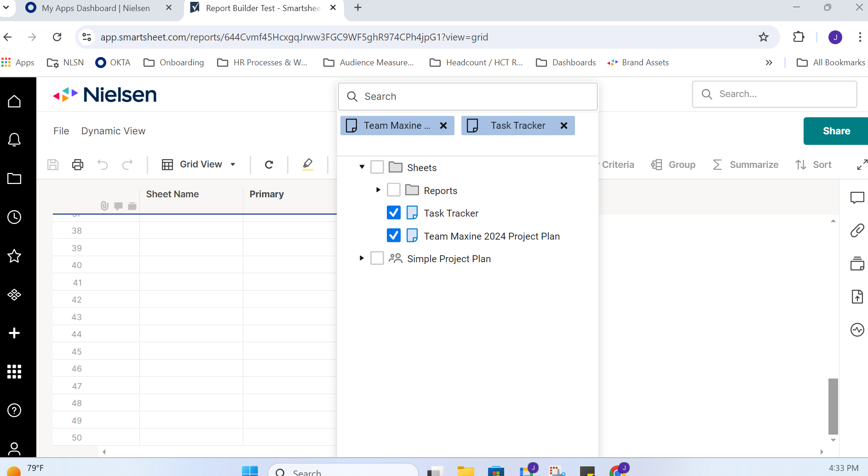Open Favorites star icon in sidebar
Image resolution: width=868 pixels, height=476 pixels.
tap(14, 256)
